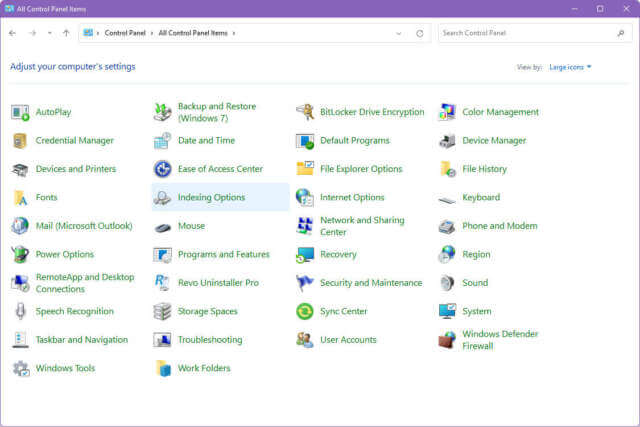The height and width of the screenshot is (427, 640).
Task: Click the Programs and Features icon
Action: pos(162,254)
